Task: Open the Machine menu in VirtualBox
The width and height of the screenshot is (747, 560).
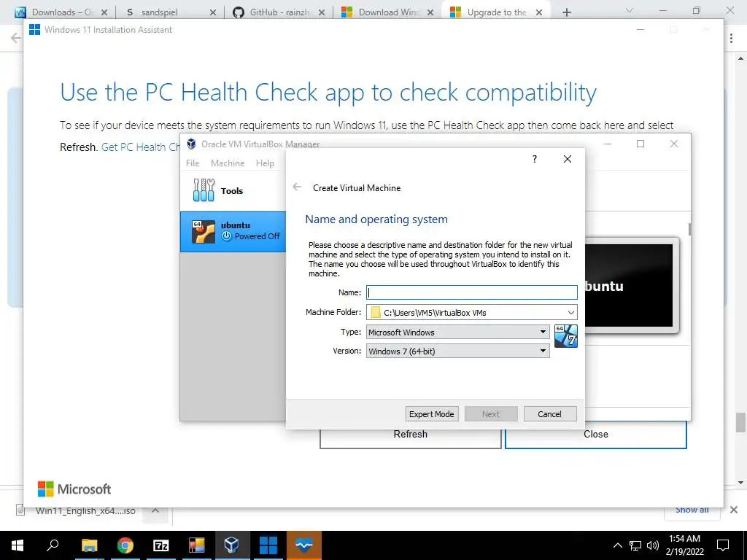Action: coord(228,163)
